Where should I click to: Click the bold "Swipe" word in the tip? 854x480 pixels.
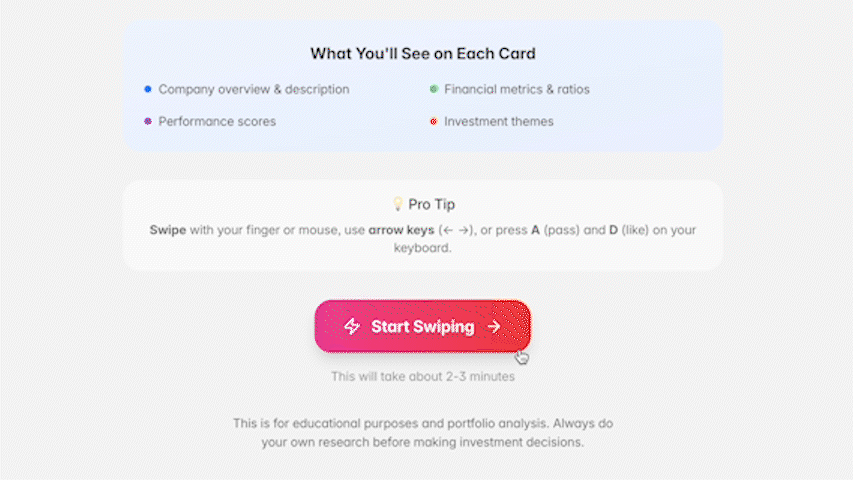168,230
